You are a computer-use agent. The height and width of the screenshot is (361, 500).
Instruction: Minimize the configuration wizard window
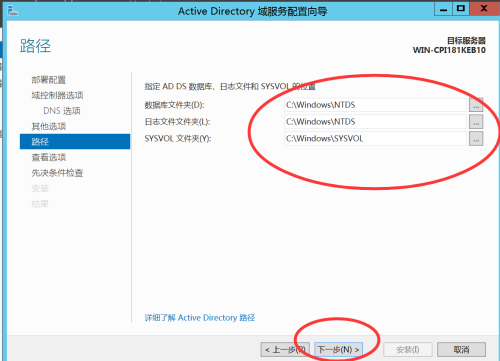click(x=443, y=9)
